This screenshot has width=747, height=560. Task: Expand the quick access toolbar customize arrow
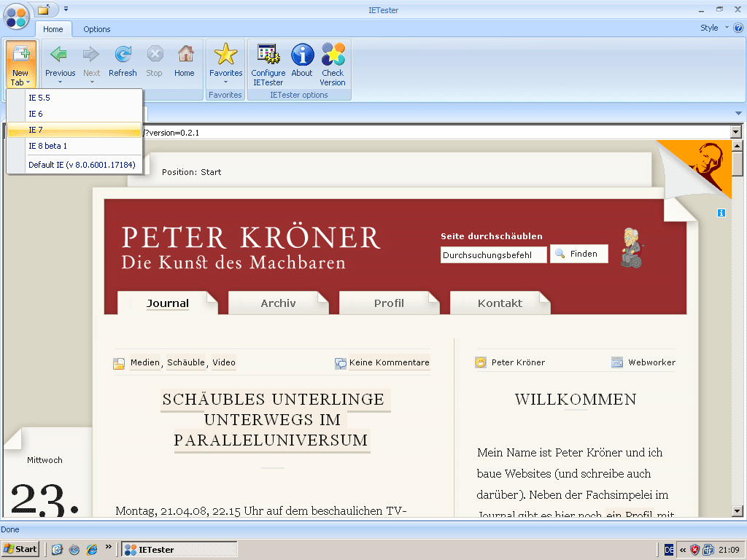tap(66, 9)
